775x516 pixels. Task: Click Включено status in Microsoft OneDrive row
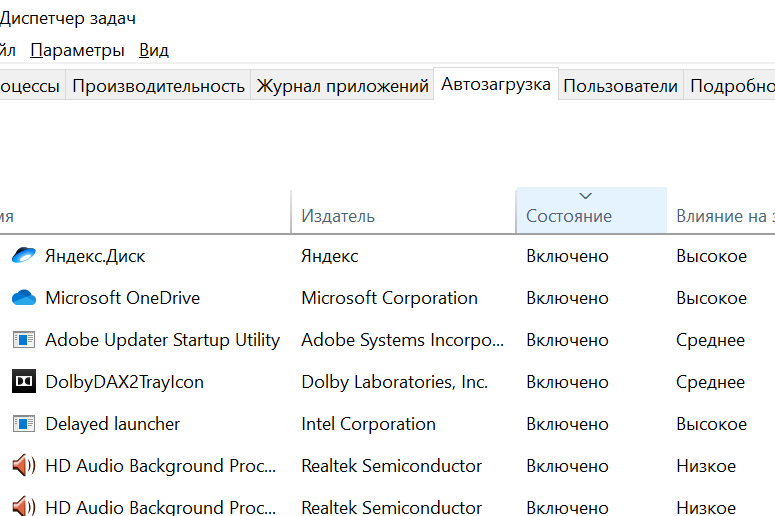pyautogui.click(x=567, y=298)
